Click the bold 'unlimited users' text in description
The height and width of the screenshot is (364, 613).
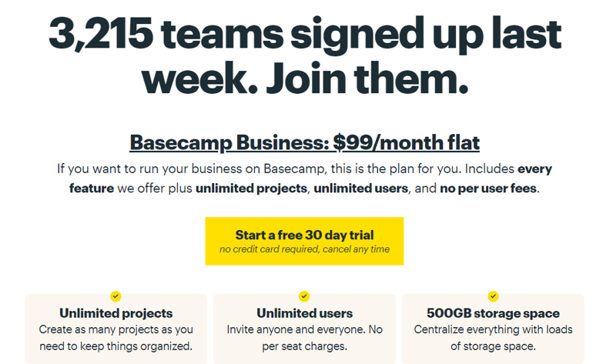[360, 189]
